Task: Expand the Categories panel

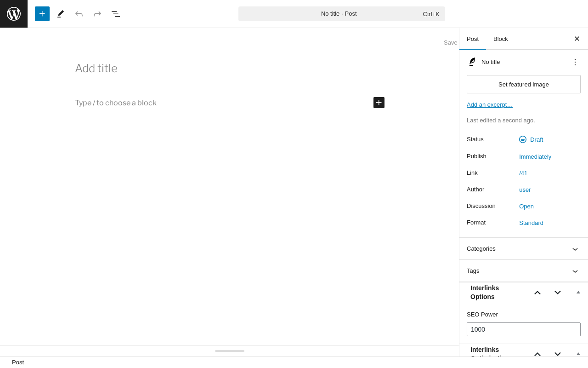Action: pyautogui.click(x=524, y=249)
